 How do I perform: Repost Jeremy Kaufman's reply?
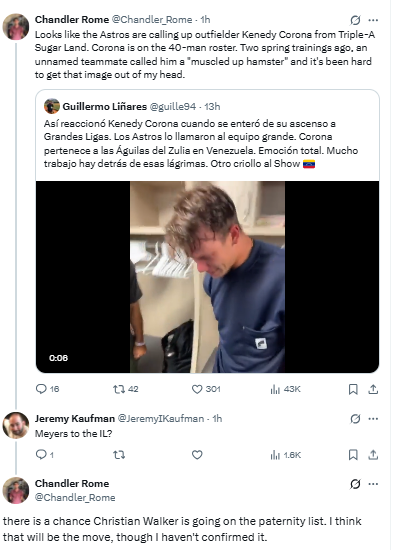(119, 455)
